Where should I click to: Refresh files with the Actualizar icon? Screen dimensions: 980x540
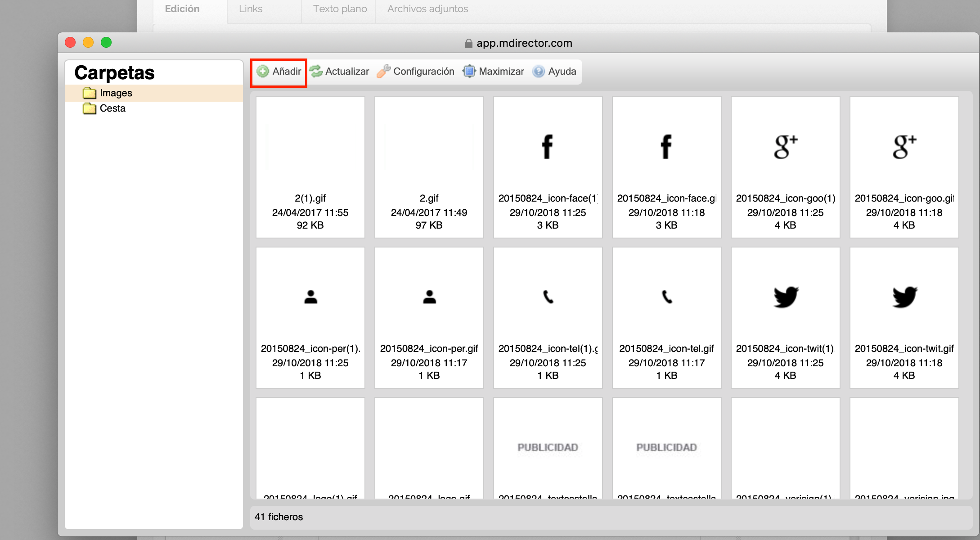(316, 72)
